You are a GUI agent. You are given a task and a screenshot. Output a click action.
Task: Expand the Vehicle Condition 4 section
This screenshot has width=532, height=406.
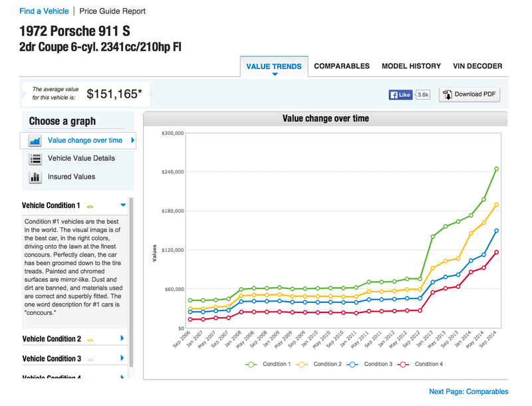coord(74,376)
